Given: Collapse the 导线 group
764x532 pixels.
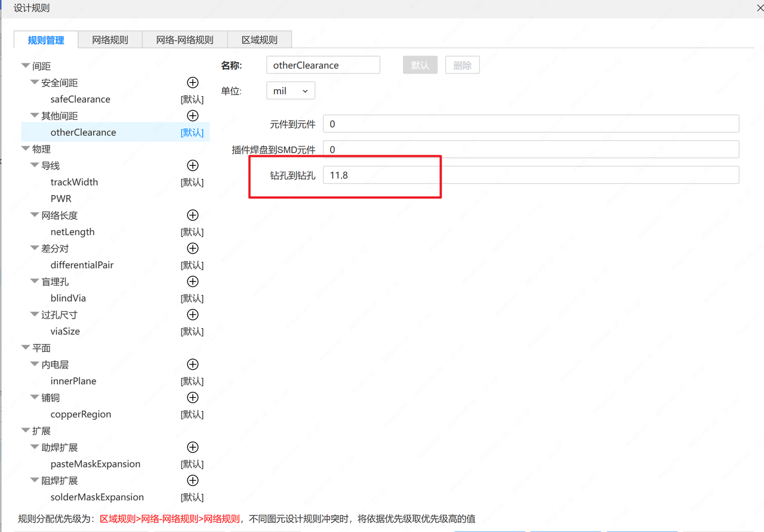Looking at the screenshot, I should [x=35, y=165].
